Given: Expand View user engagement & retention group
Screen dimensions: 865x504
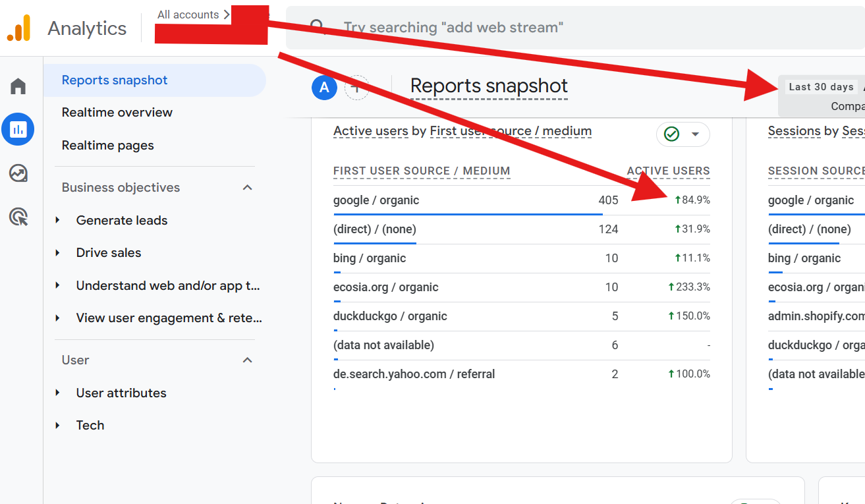Looking at the screenshot, I should coord(58,318).
